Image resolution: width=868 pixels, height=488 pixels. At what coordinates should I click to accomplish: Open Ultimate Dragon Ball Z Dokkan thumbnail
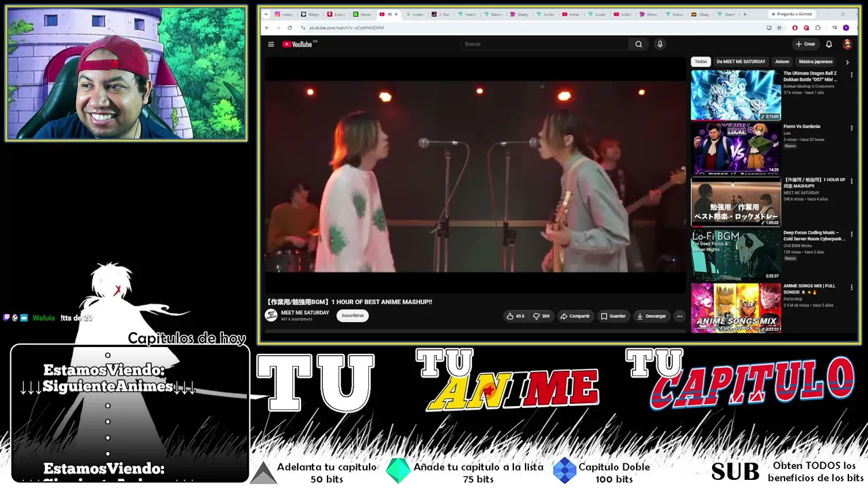tap(736, 95)
